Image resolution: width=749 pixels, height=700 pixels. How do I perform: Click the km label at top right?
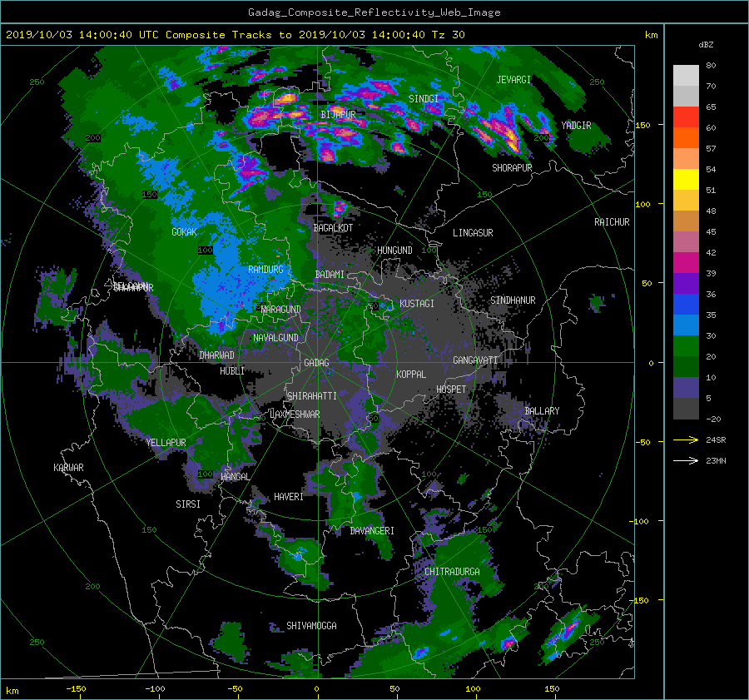pos(651,35)
